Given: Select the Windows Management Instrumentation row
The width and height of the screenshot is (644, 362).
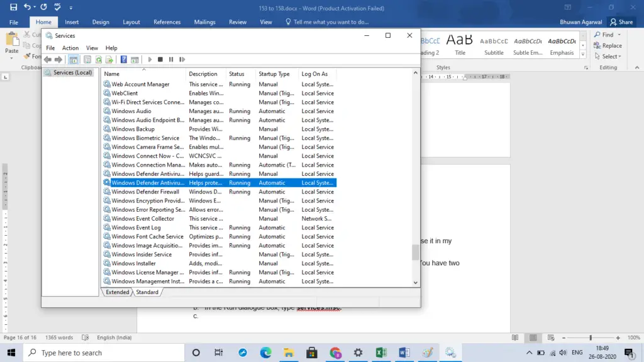Looking at the screenshot, I should (x=219, y=282).
